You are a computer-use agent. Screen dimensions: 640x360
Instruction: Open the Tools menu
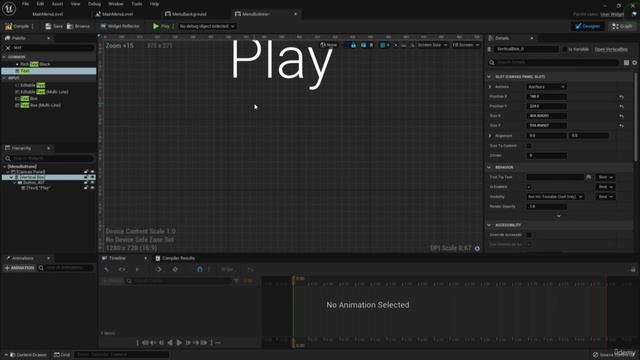pyautogui.click(x=137, y=4)
